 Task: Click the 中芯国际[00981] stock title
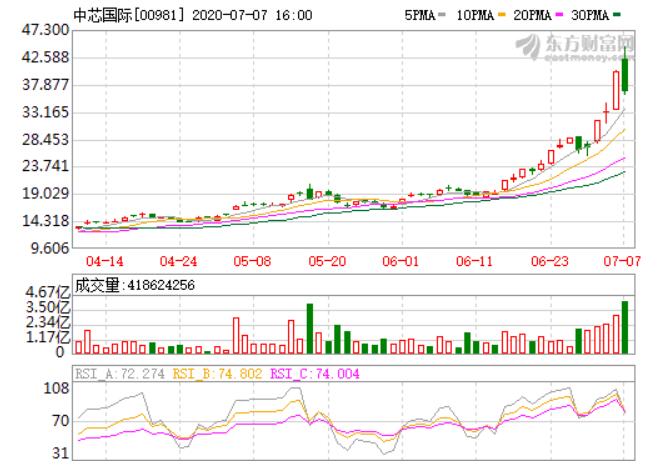129,16
